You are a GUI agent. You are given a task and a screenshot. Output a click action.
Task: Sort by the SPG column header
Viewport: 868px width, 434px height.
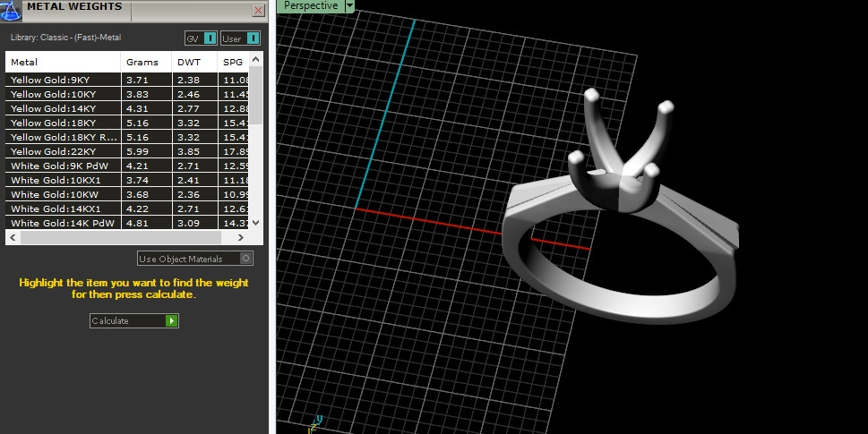(233, 62)
